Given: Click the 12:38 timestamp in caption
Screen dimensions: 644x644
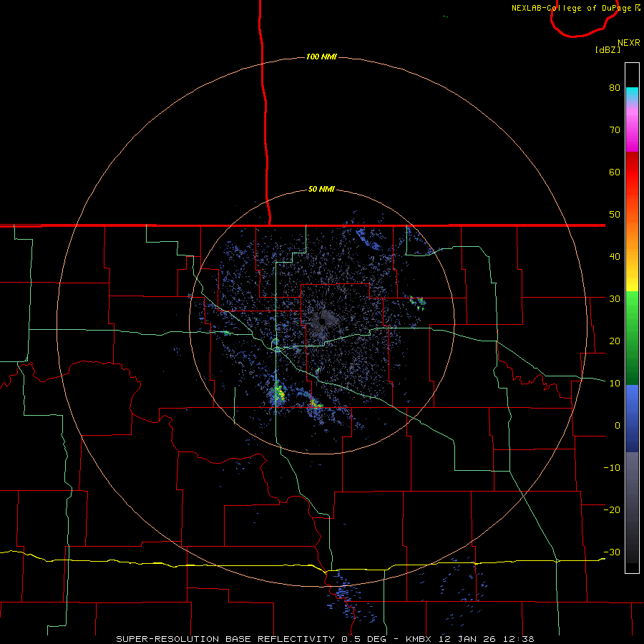Looking at the screenshot, I should tap(517, 639).
